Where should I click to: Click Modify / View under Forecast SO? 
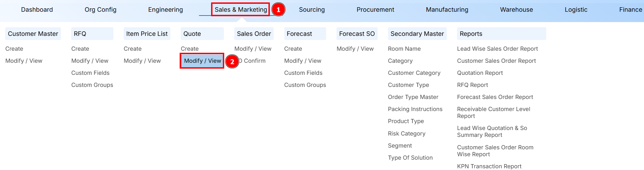tap(355, 49)
